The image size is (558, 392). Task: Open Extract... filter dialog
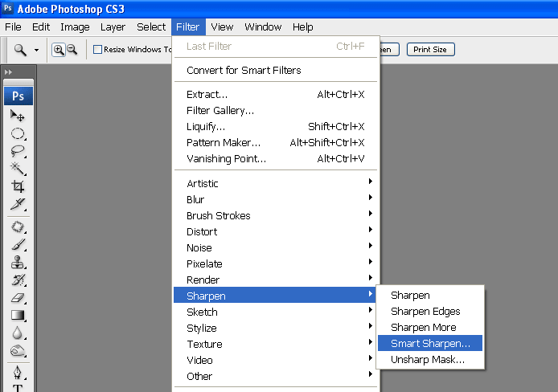point(275,95)
